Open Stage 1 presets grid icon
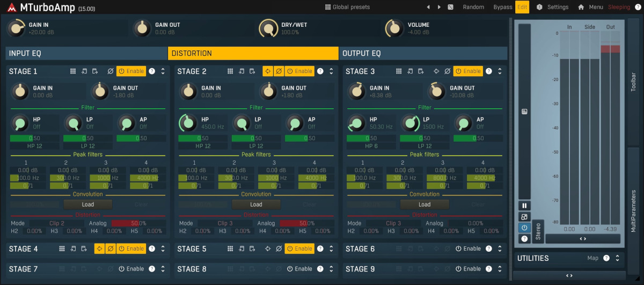The image size is (644, 285). tap(73, 71)
